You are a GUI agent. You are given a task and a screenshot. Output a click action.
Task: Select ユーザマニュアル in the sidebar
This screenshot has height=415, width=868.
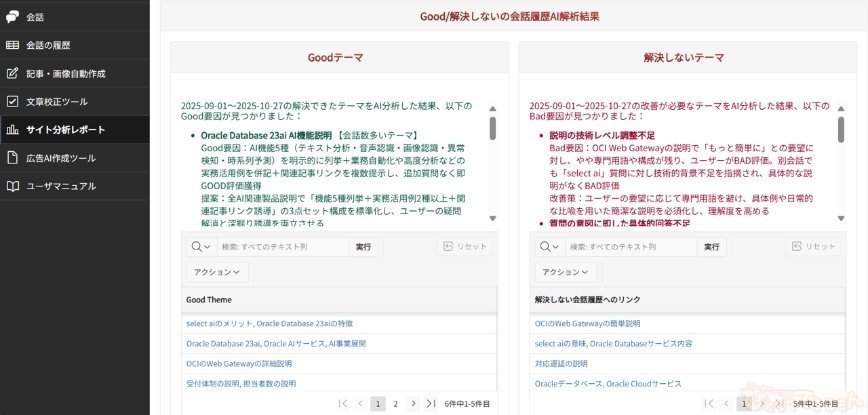[x=61, y=185]
